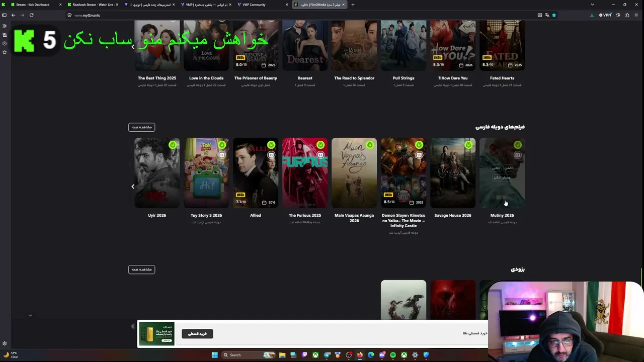This screenshot has width=644, height=362.
Task: Open the taskbar weather widget showing Clear
Action: pos(10,355)
